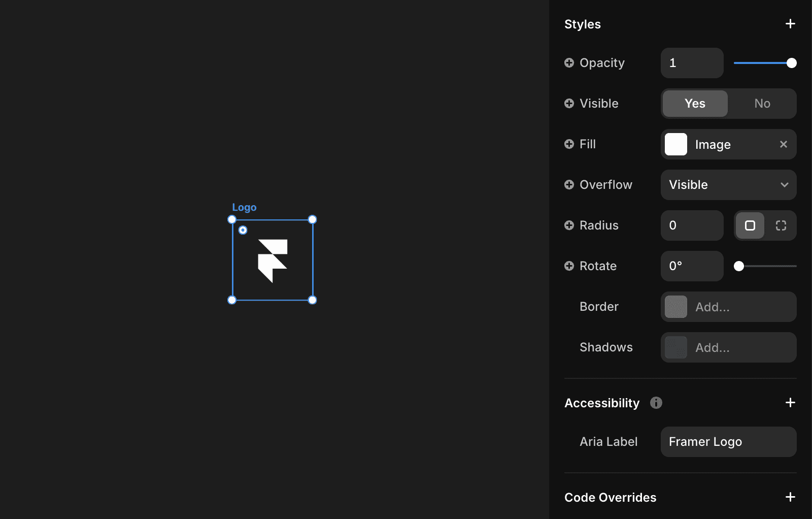Screen dimensions: 812x519
Task: Click the plus icon beside Radius
Action: [569, 225]
